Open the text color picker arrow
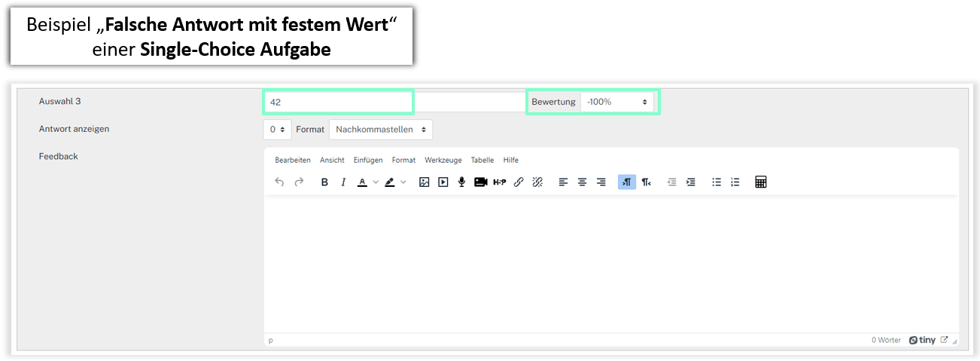Image resolution: width=980 pixels, height=361 pixels. click(x=376, y=182)
